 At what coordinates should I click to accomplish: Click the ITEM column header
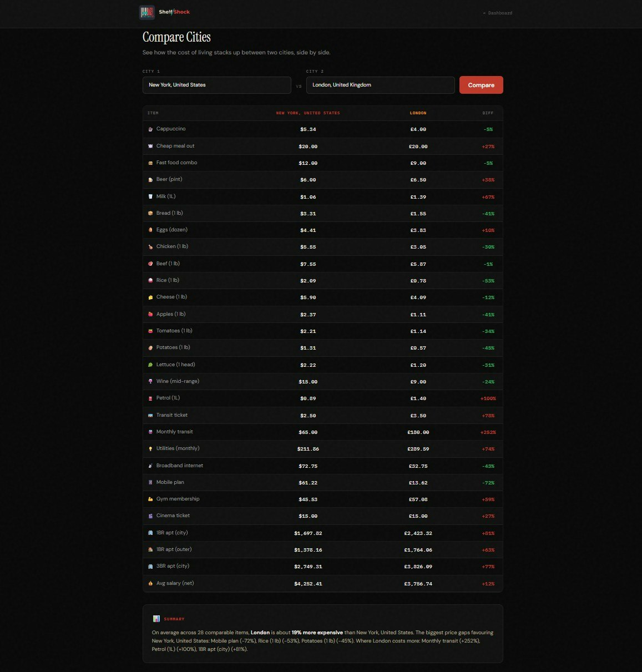(x=153, y=113)
